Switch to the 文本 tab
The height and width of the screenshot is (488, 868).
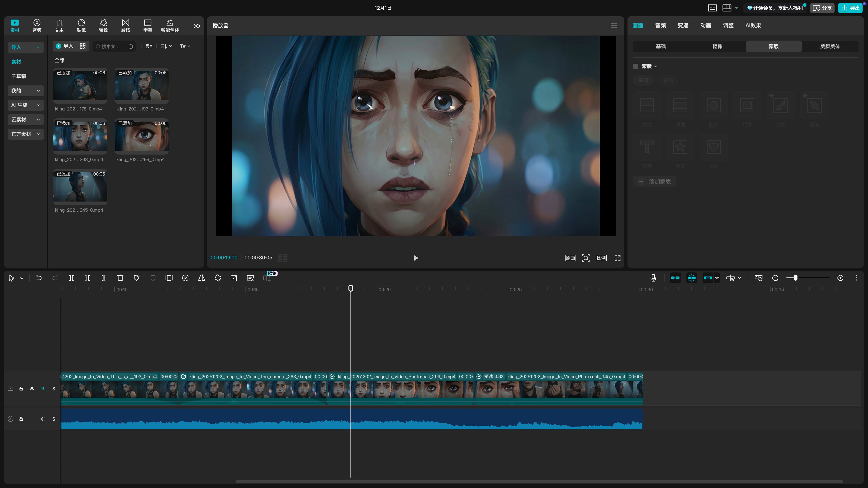click(59, 26)
